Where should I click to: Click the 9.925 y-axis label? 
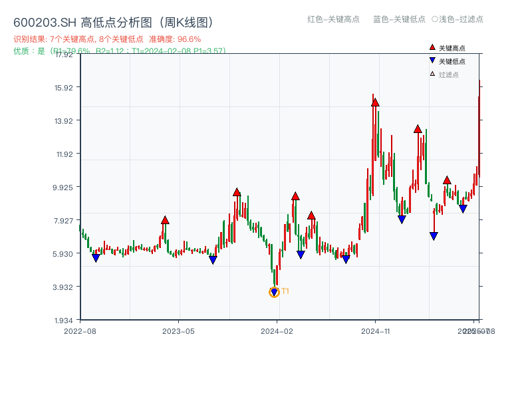[x=63, y=188]
